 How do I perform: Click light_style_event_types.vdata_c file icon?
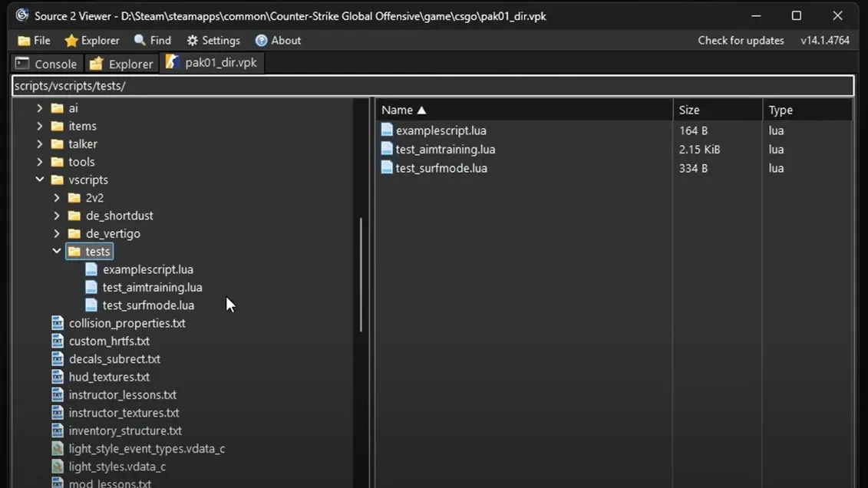[58, 448]
